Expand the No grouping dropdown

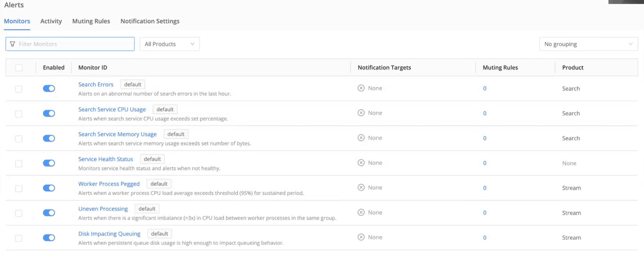coord(588,44)
